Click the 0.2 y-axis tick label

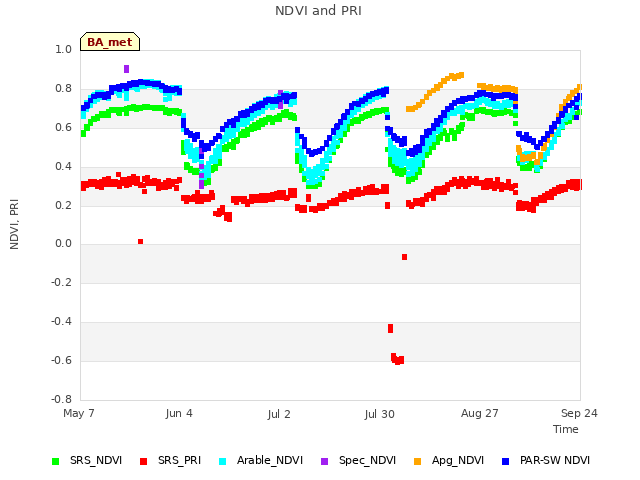[x=63, y=205]
